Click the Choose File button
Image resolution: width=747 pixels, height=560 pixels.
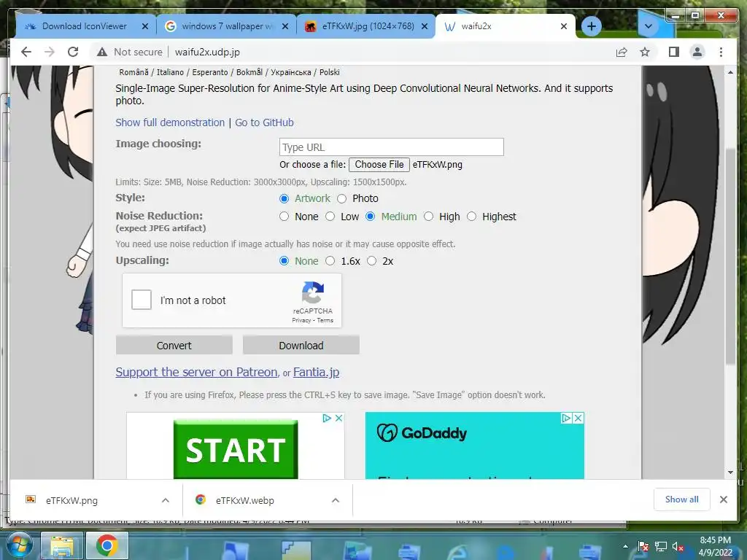(379, 164)
